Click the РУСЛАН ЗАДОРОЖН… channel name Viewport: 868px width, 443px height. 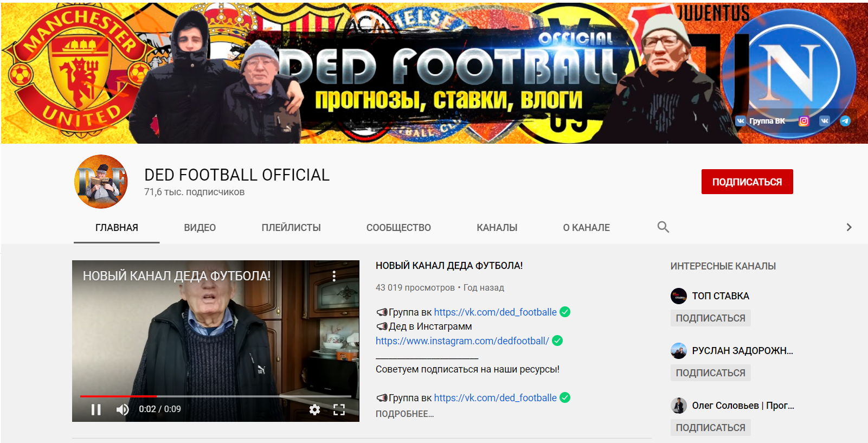tap(743, 351)
